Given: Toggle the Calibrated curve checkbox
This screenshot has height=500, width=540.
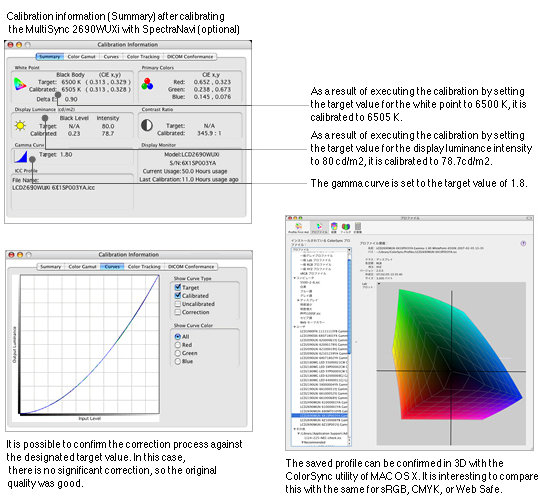Looking at the screenshot, I should tap(178, 295).
